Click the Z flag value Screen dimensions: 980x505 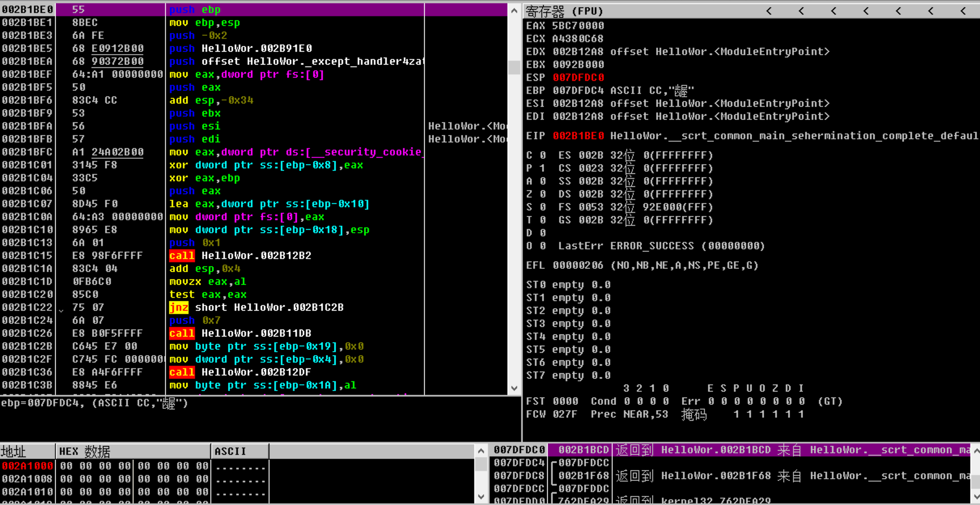(543, 194)
